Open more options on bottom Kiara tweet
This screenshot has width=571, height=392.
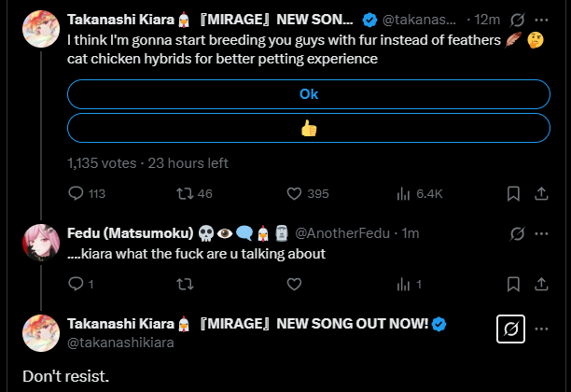(540, 329)
